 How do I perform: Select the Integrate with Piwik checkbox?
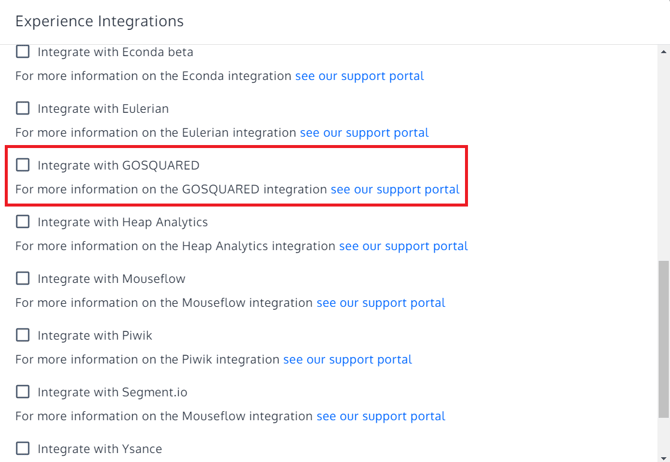[23, 335]
